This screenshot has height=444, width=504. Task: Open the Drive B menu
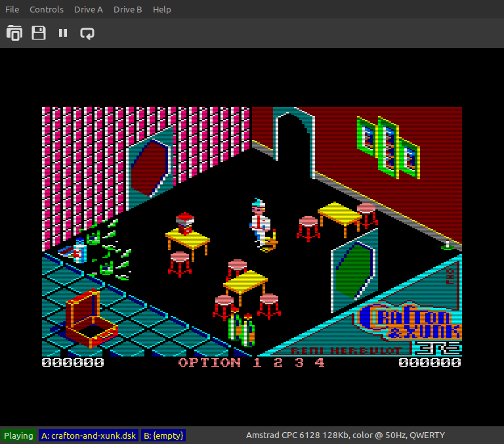[127, 9]
